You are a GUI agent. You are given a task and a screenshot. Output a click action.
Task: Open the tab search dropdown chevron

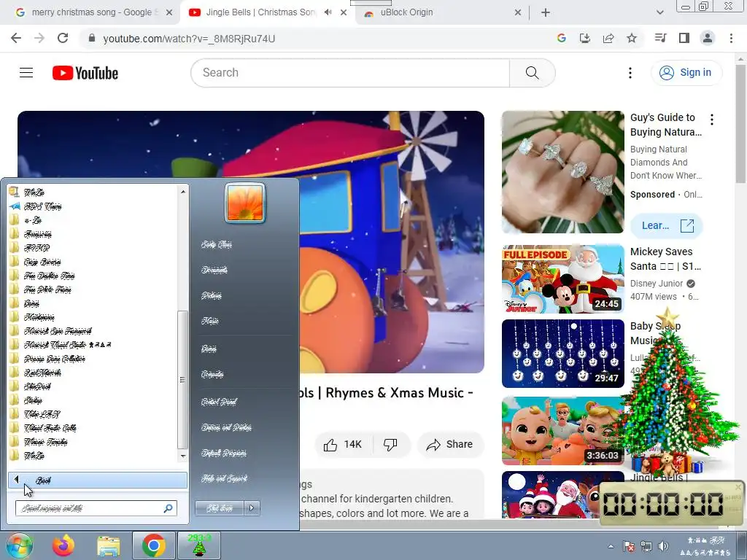point(659,12)
